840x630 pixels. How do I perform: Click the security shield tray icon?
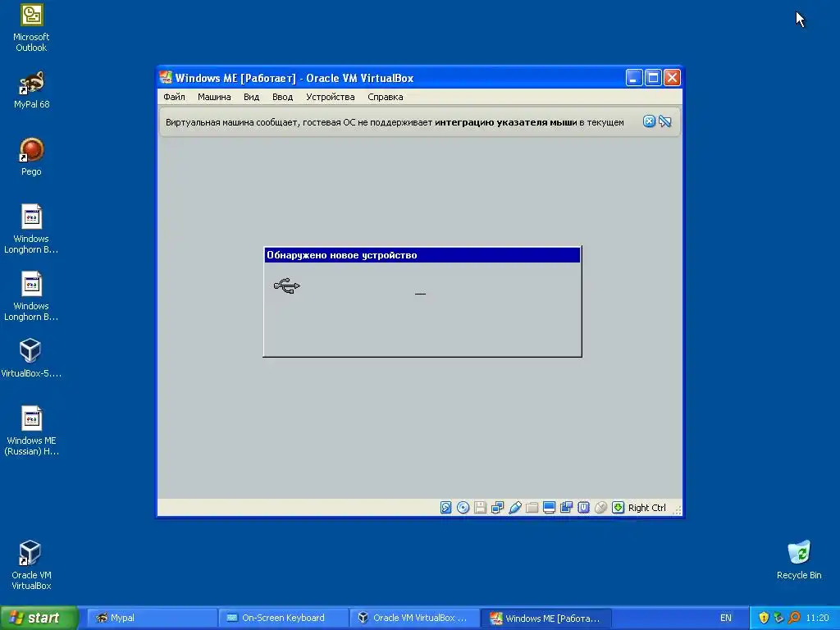click(764, 618)
